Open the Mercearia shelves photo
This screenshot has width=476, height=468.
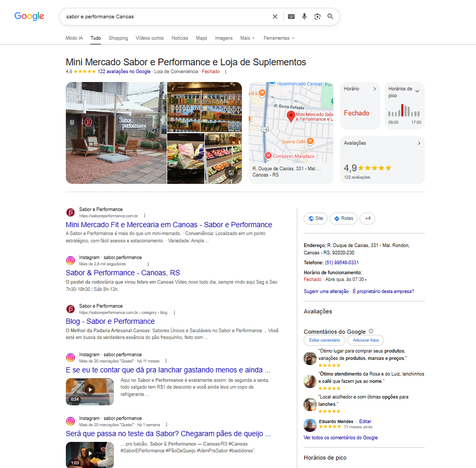[x=205, y=107]
